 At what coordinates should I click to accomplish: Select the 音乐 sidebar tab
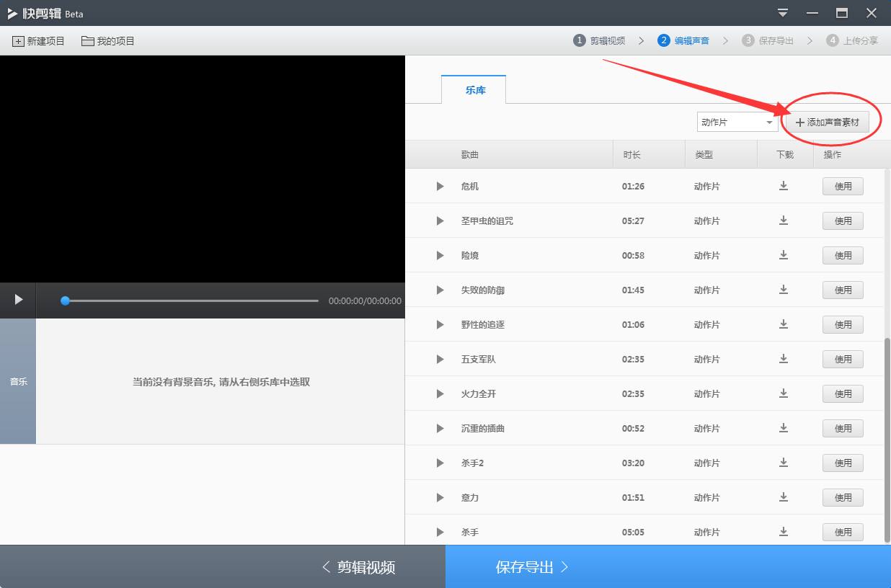[x=18, y=382]
